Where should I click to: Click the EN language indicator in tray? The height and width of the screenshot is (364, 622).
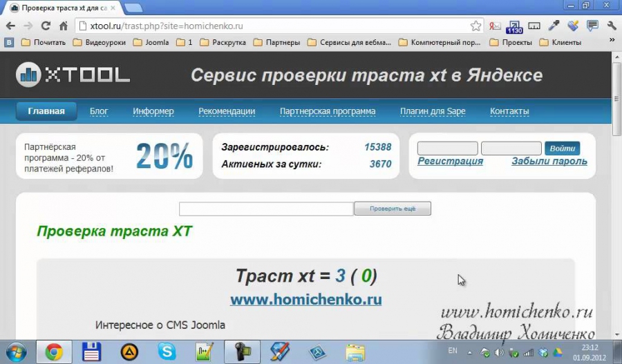point(453,350)
